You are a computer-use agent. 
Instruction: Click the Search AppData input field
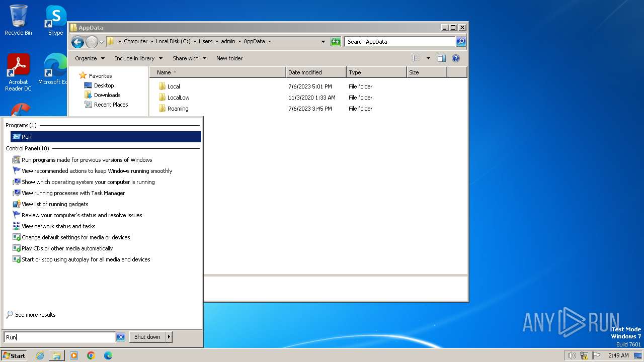tap(400, 42)
